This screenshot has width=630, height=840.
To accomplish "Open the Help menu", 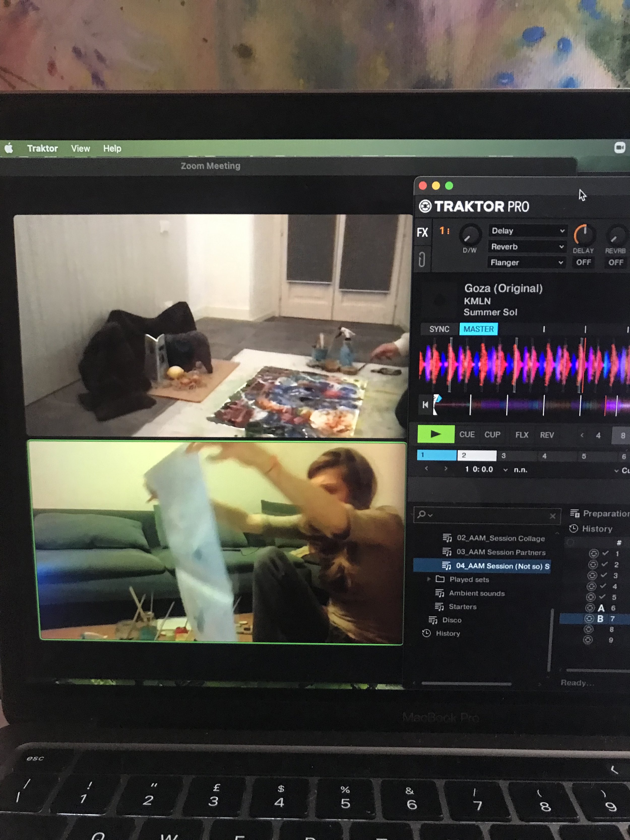I will tap(112, 148).
